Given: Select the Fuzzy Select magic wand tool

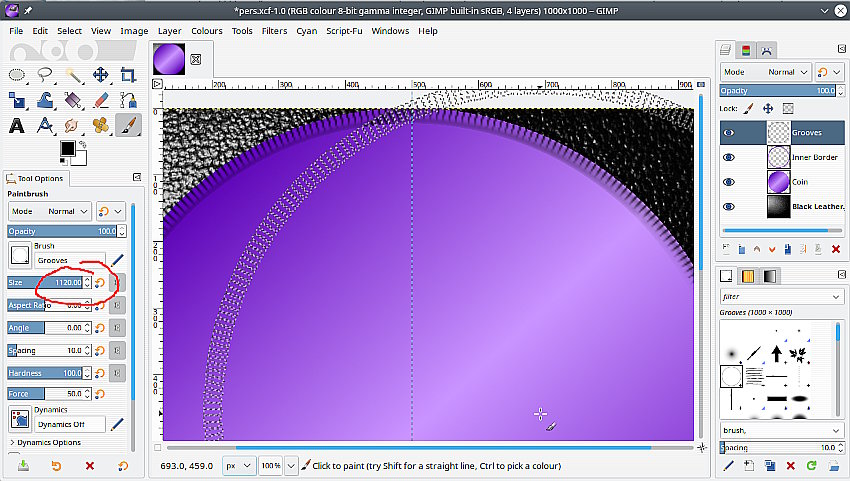Looking at the screenshot, I should pyautogui.click(x=73, y=75).
